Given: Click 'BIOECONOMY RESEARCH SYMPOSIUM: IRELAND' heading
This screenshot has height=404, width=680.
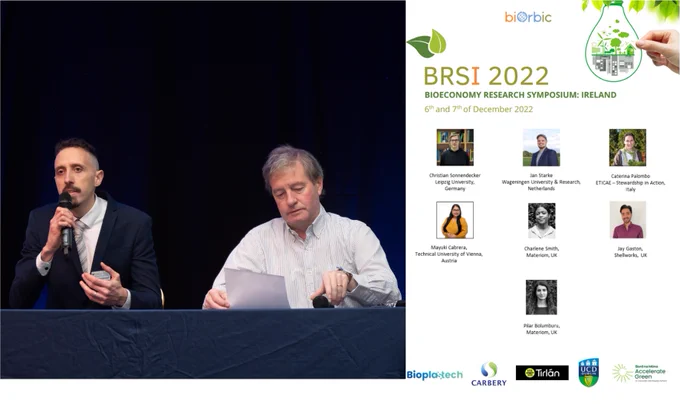Looking at the screenshot, I should tap(520, 95).
